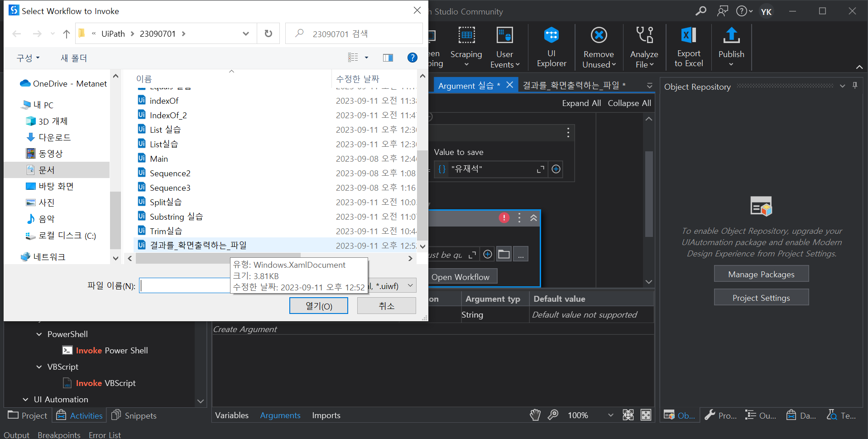Click the Open Workflow button
Screen dimensions: 868x439
[460, 277]
